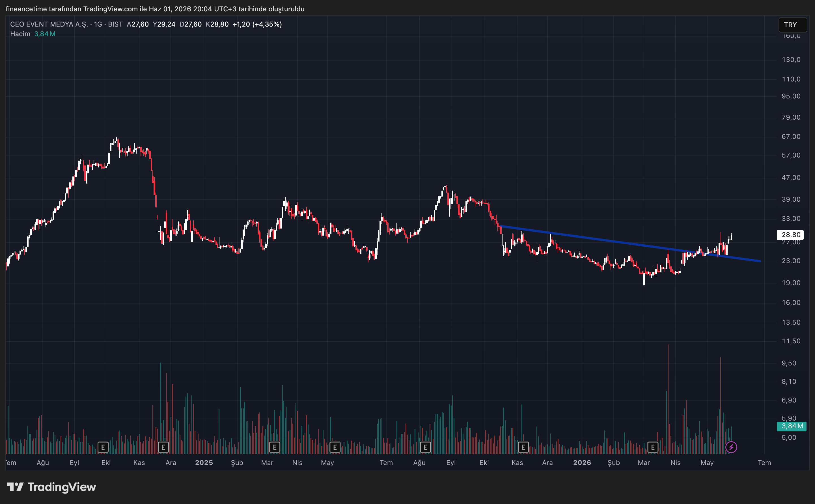The width and height of the screenshot is (815, 504).
Task: Click the 16,00 price axis label
Action: tap(791, 303)
